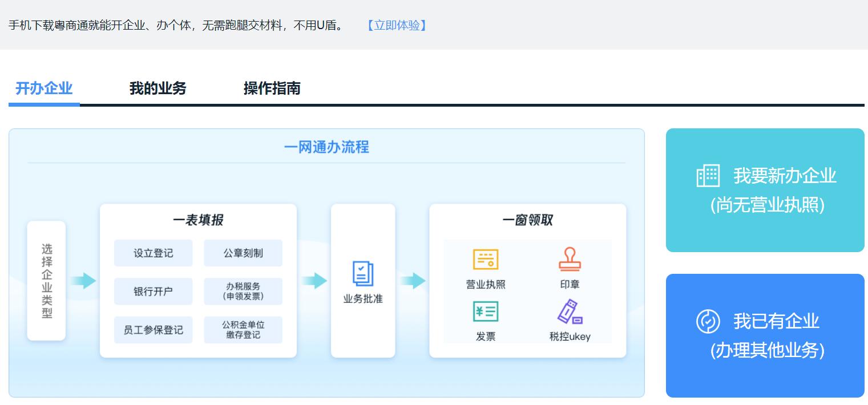868x405 pixels.
Task: Click the circular checkmark icon beside 我已有企业
Action: (x=708, y=321)
